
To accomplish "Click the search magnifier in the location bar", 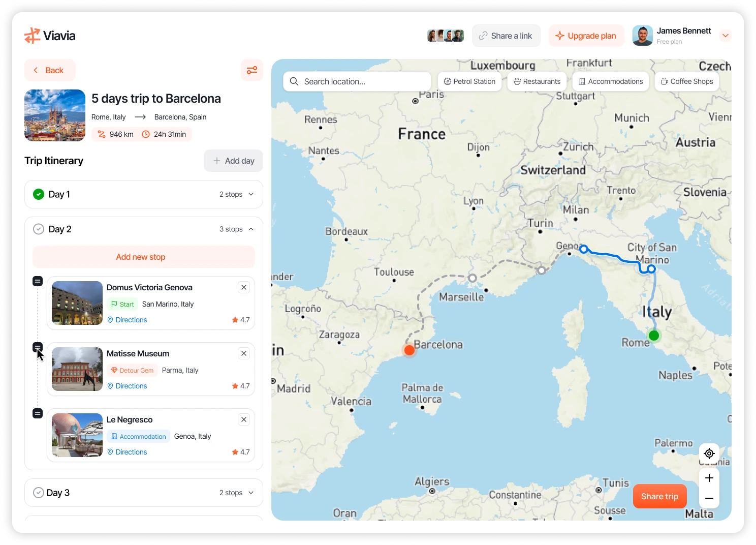I will pos(294,81).
